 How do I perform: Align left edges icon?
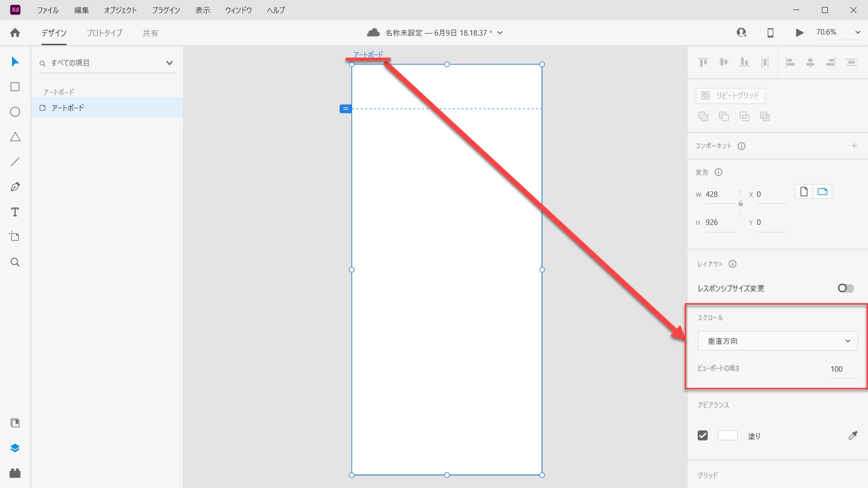[790, 62]
